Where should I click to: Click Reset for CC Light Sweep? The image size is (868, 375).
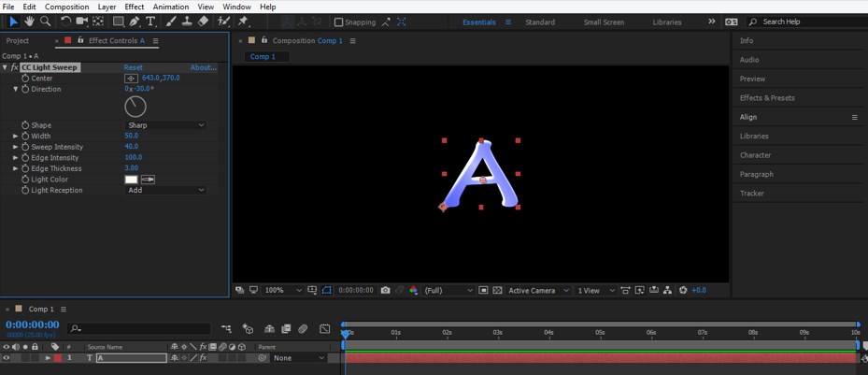(x=134, y=68)
